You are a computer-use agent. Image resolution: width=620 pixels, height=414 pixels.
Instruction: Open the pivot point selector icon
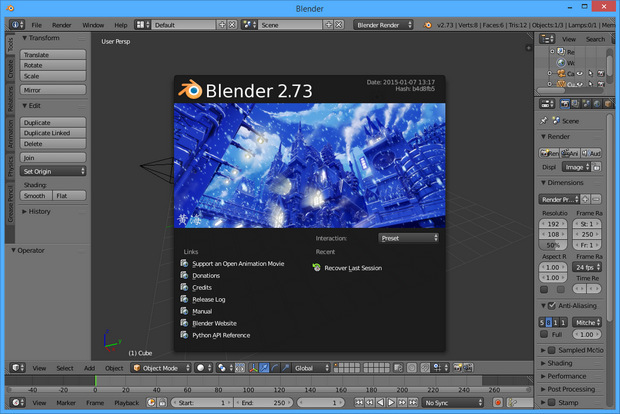coord(225,368)
